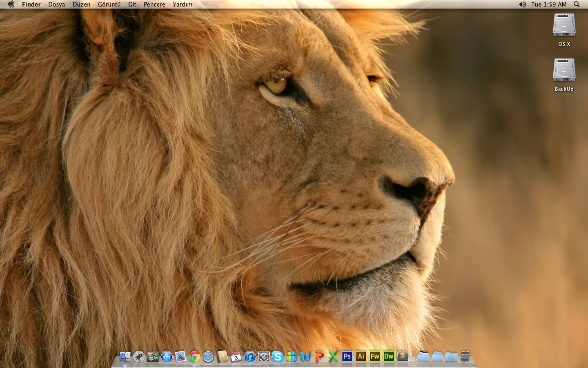Open the Apple menu
Viewport: 588px width, 368px height.
coord(11,4)
